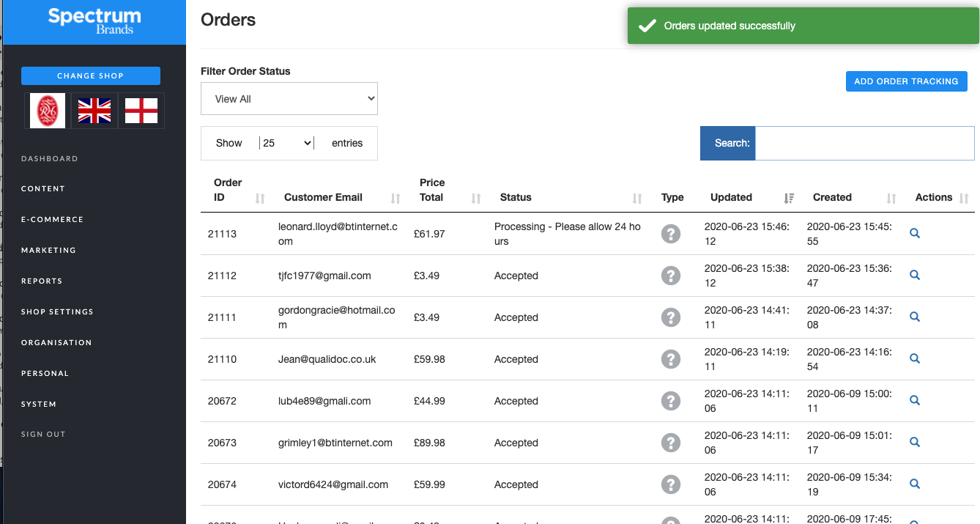
Task: Click the type question mark icon for order 20672
Action: coord(670,401)
